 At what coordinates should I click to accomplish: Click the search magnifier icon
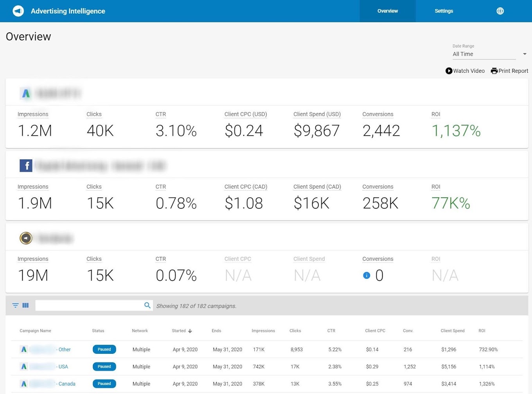click(x=147, y=305)
